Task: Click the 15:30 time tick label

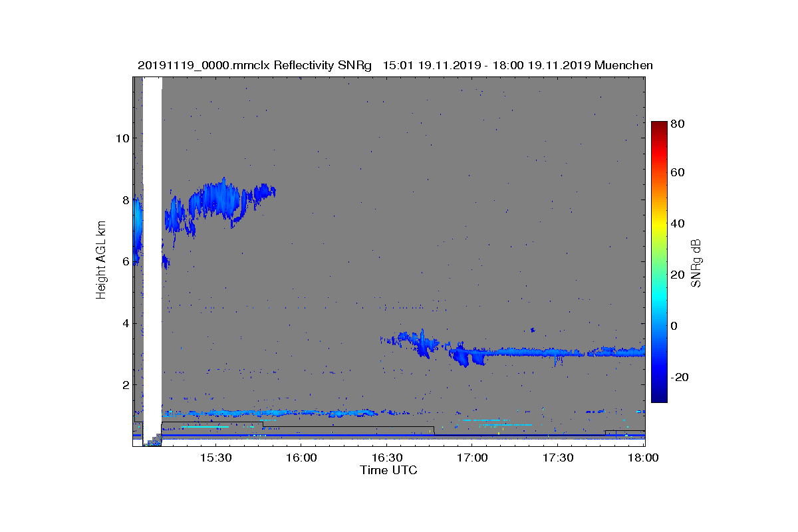Action: point(217,458)
